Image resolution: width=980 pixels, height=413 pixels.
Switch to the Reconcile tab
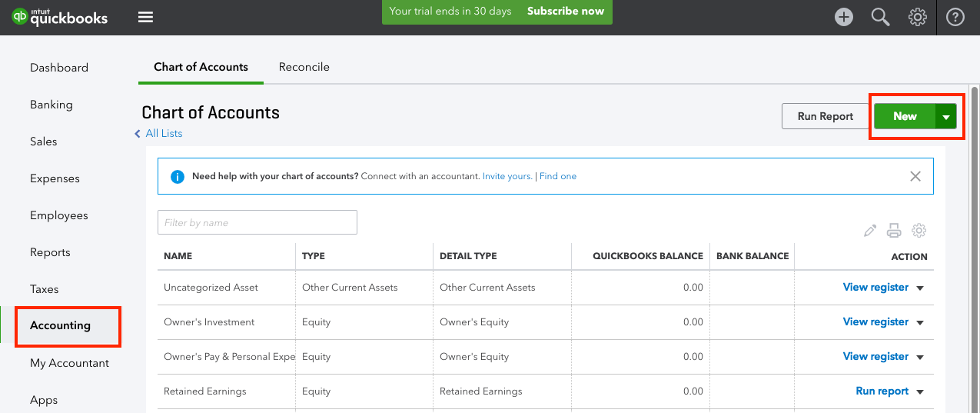(304, 67)
